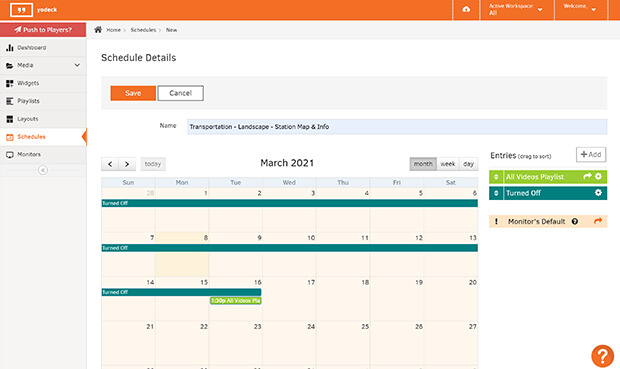Click 1:30p All Videos event on March 16
Viewport: 620px width, 369px height.
pos(236,301)
